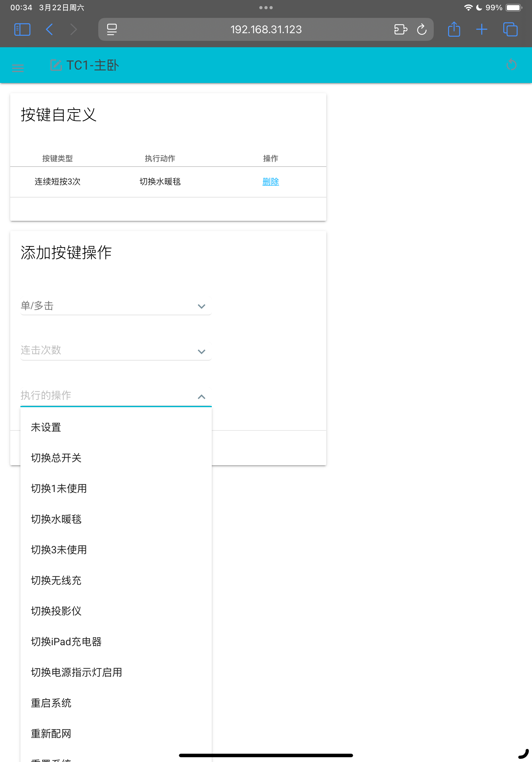The width and height of the screenshot is (532, 762).
Task: Click the refresh icon in teal header
Action: 511,65
